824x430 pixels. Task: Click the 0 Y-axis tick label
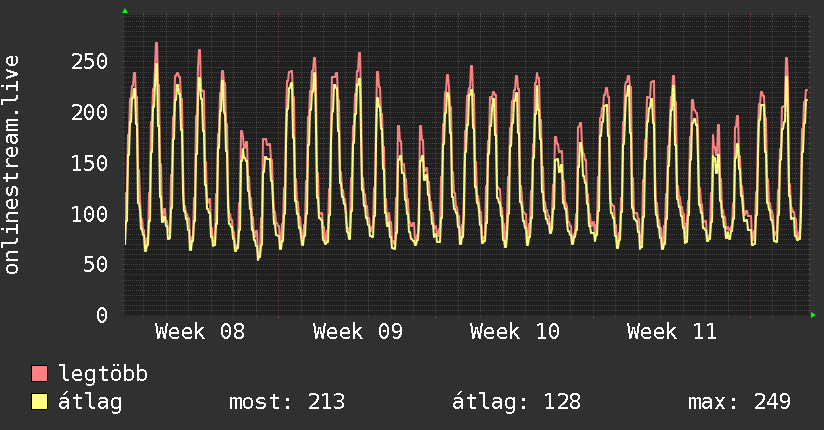pos(102,315)
